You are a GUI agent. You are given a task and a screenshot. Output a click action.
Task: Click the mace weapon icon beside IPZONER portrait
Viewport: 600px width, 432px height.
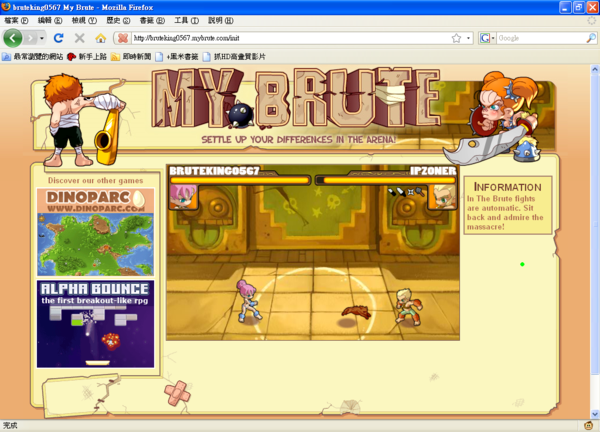click(420, 191)
